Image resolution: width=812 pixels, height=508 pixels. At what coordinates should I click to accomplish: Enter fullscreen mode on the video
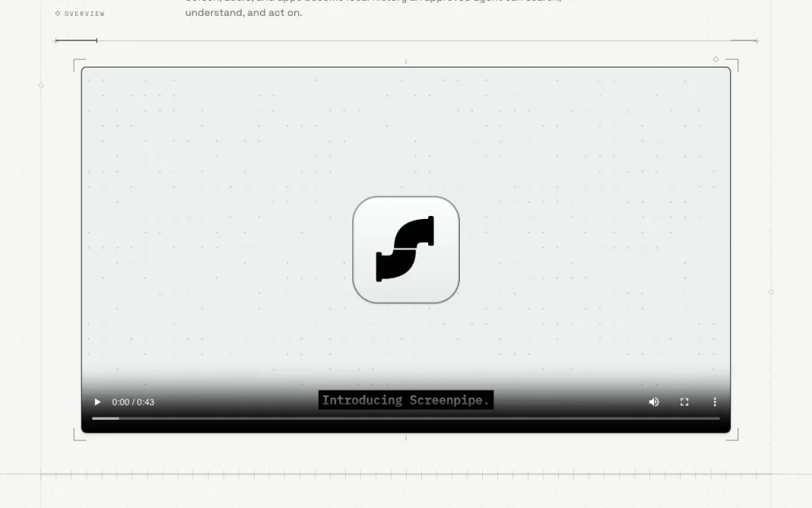pyautogui.click(x=684, y=402)
